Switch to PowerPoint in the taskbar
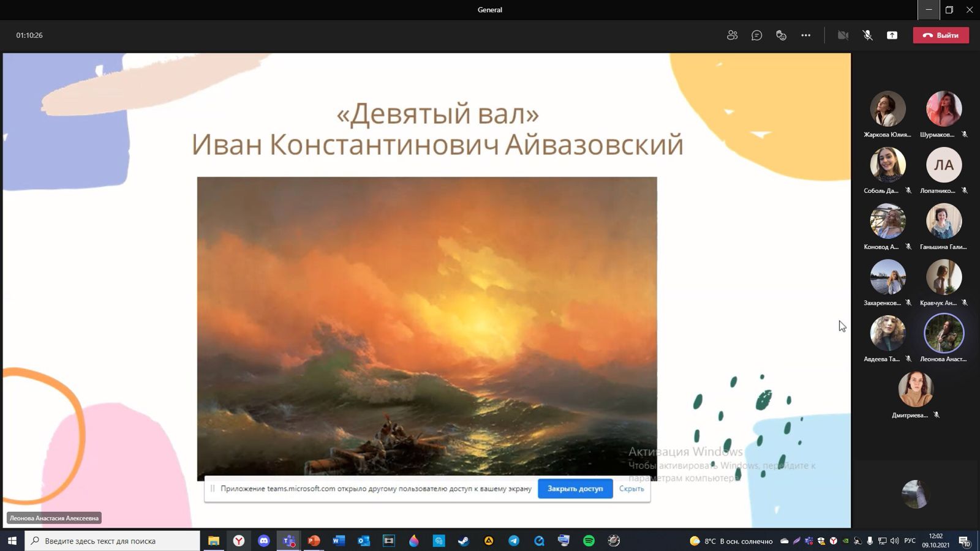Screen dimensions: 980x551 click(314, 541)
